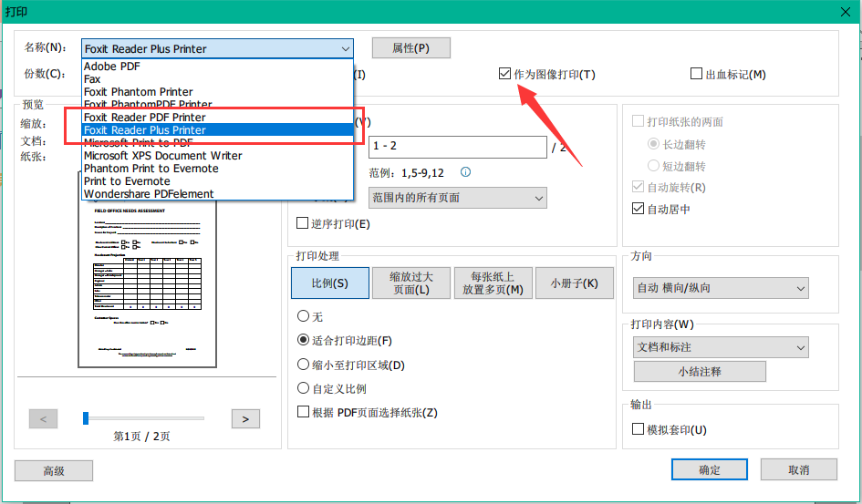The height and width of the screenshot is (504, 862).
Task: Enable reverse order printing checkbox
Action: pos(302,223)
